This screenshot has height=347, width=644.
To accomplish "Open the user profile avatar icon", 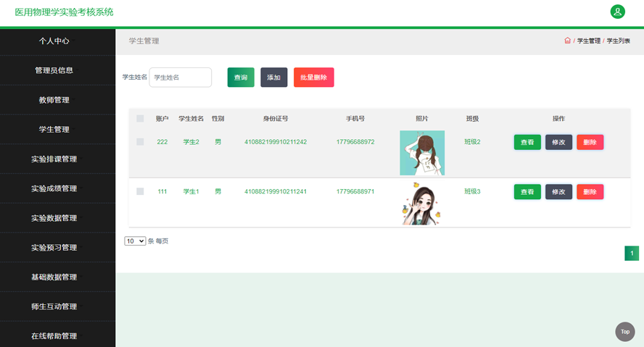I will click(x=617, y=12).
